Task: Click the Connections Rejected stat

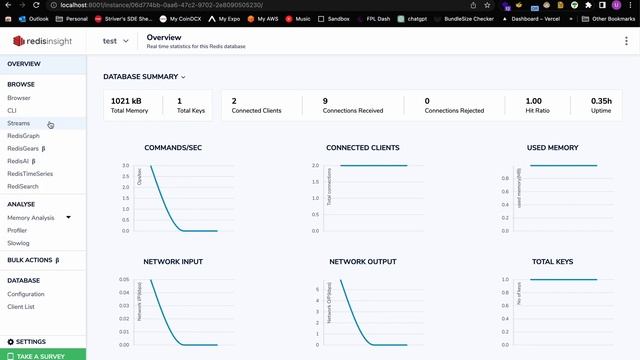Action: [454, 105]
